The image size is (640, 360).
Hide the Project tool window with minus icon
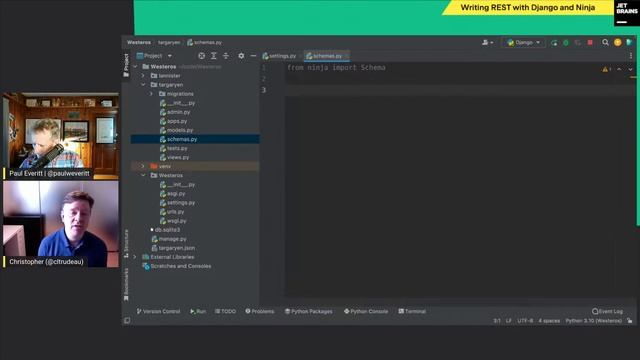pos(253,56)
